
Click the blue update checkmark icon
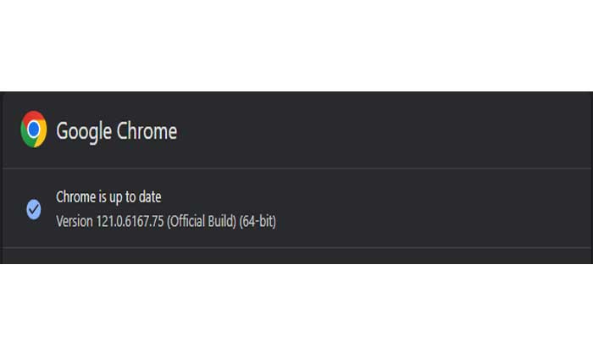tap(34, 209)
